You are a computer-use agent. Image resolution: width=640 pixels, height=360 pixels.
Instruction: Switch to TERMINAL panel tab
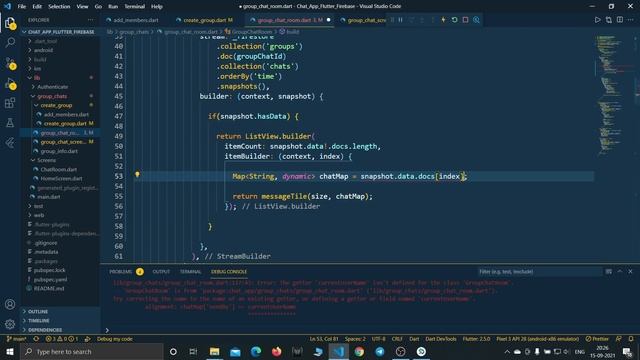(x=190, y=271)
